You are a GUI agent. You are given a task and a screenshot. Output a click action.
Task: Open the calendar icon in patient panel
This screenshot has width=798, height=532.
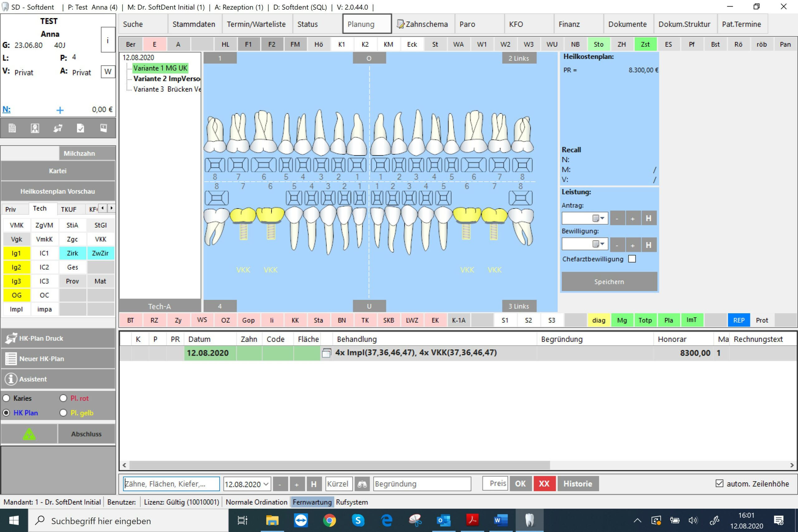click(103, 128)
